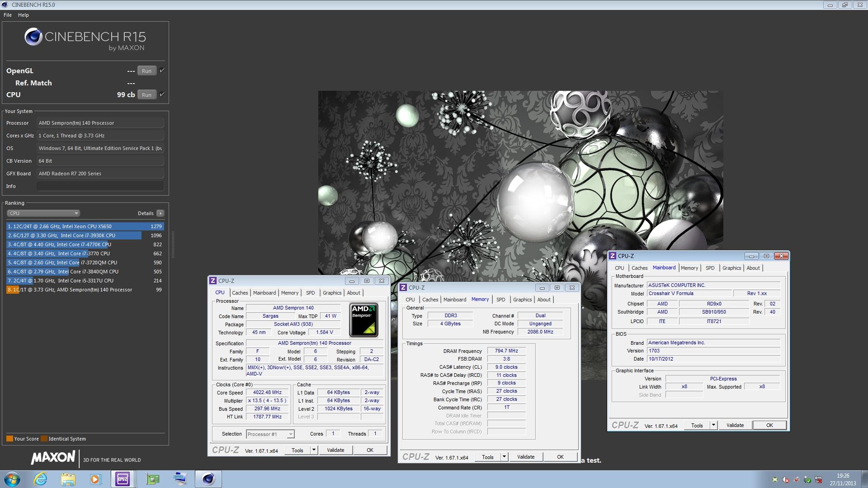Select the Core i5-3317U ranking row
868x488 pixels.
[85, 281]
